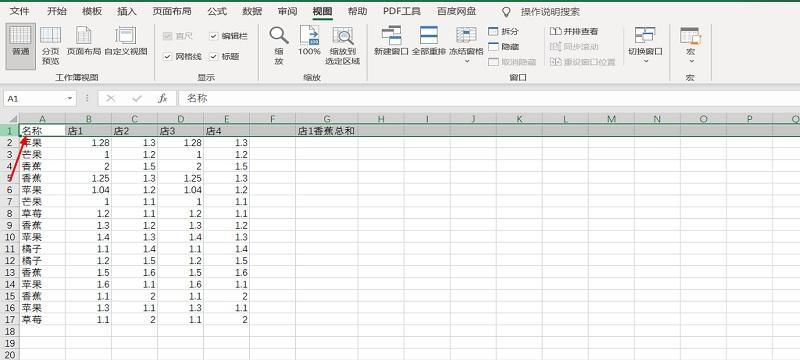Viewport: 800px width, 360px height.
Task: Toggle the Gridlines (网格线) checkbox
Action: (x=167, y=57)
